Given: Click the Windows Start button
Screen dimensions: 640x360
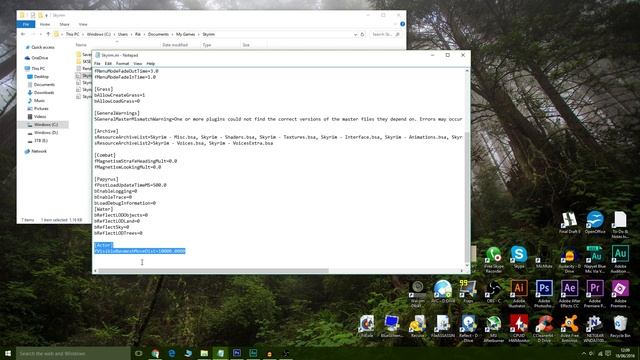Looking at the screenshot, I should pyautogui.click(x=8, y=353).
